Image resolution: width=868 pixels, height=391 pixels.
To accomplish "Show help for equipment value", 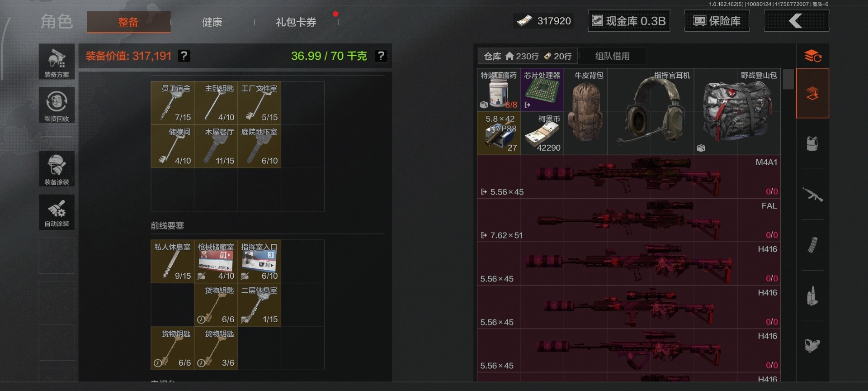I will pos(184,56).
